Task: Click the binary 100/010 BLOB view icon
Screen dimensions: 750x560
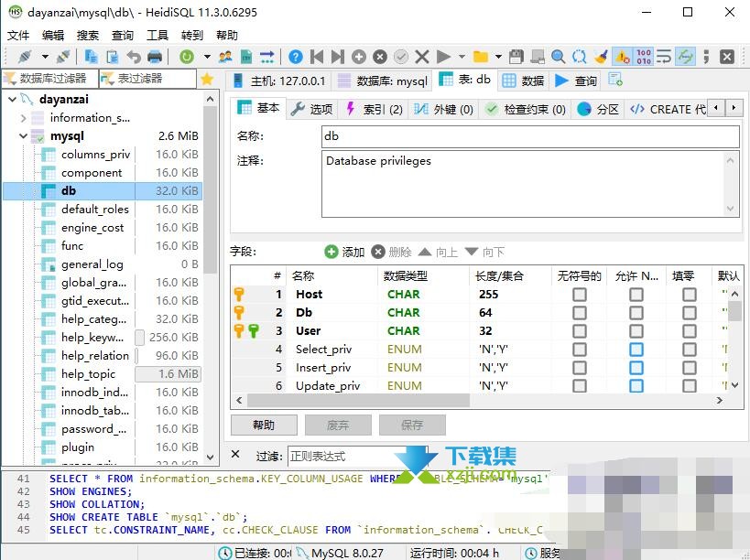Action: click(x=644, y=57)
